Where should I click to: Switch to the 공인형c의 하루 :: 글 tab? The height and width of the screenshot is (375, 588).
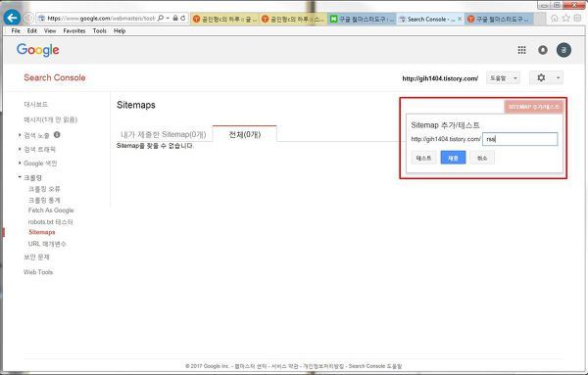click(224, 19)
